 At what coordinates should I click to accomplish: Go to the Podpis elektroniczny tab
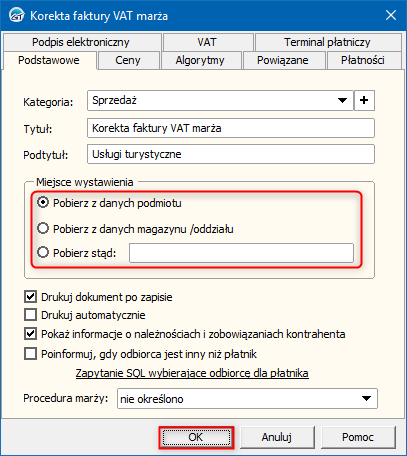81,42
